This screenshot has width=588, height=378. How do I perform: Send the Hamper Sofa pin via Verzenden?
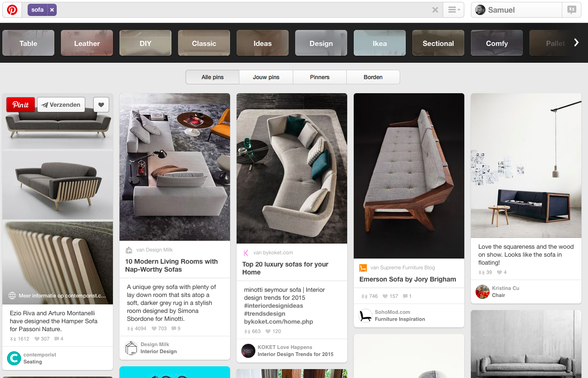[61, 105]
